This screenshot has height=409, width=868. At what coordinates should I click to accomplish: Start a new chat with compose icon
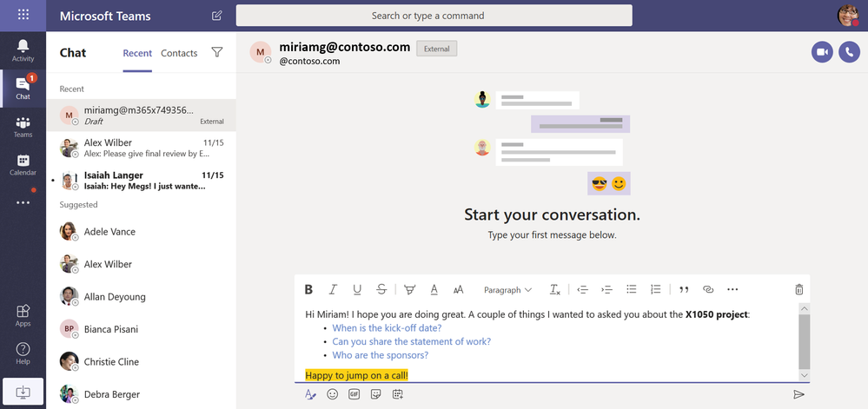217,16
